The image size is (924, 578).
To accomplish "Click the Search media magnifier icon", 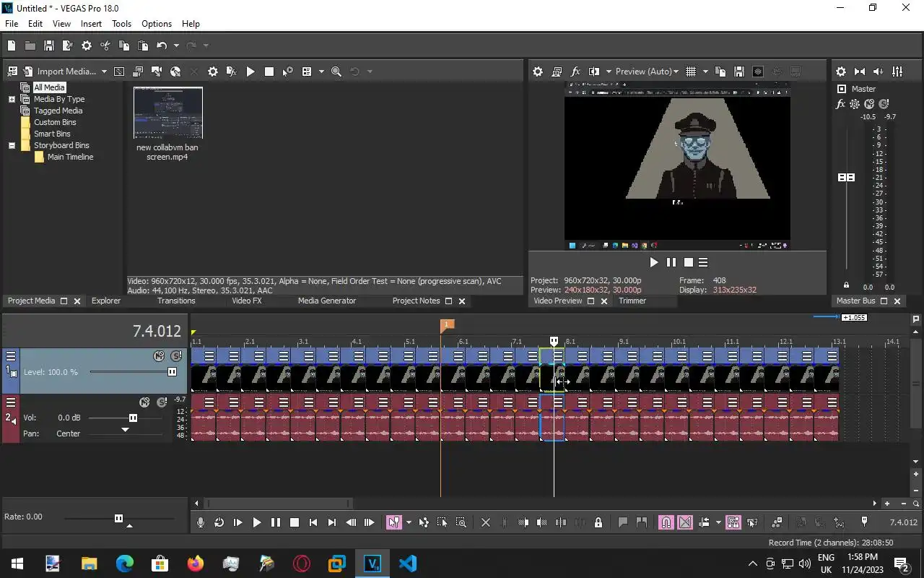I will tap(336, 72).
